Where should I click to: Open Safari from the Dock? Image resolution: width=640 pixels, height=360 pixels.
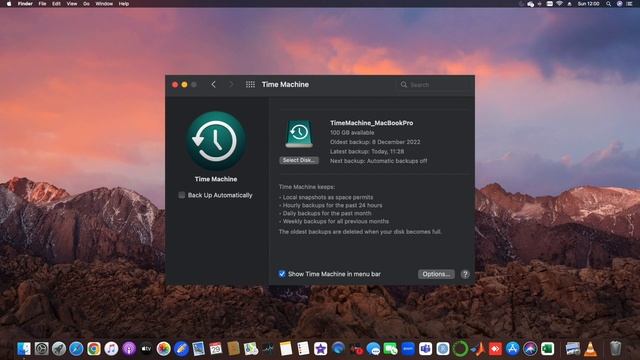pyautogui.click(x=76, y=349)
